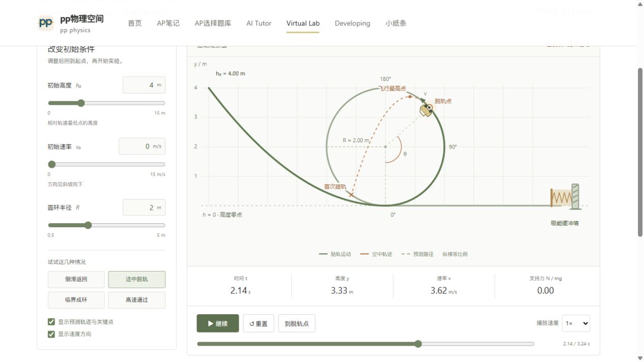
Task: Click the 时间 t value 2.14 s
Action: [240, 291]
